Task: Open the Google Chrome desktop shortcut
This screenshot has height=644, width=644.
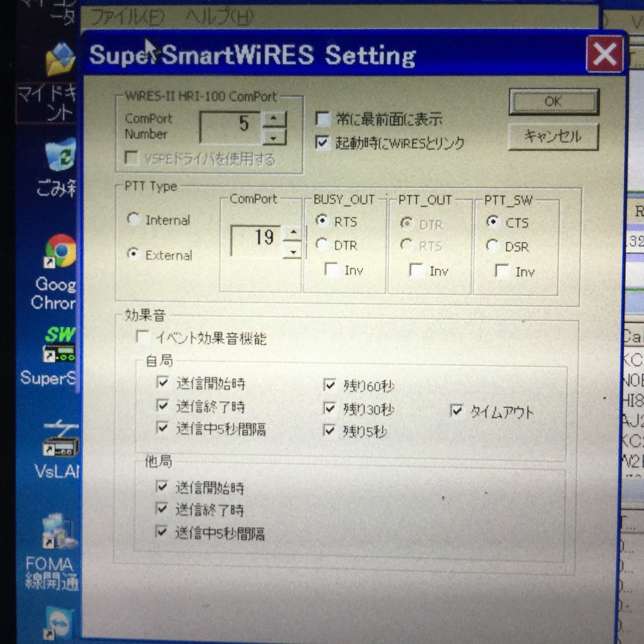Action: pyautogui.click(x=61, y=251)
